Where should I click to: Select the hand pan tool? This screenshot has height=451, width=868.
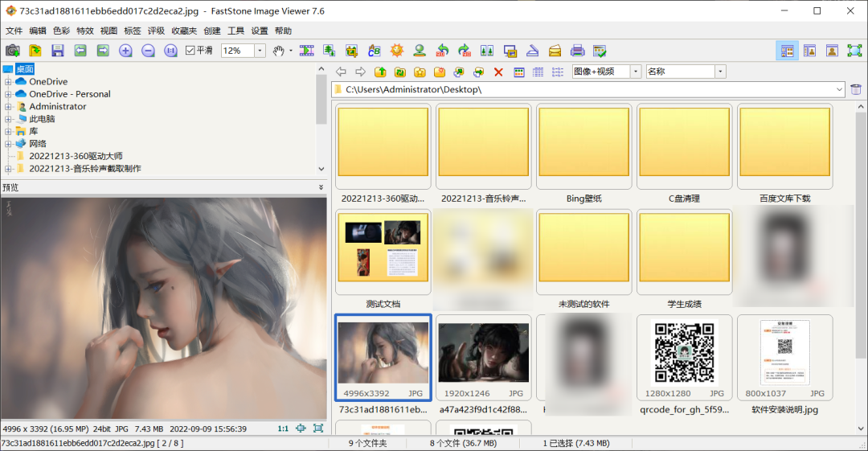[278, 51]
